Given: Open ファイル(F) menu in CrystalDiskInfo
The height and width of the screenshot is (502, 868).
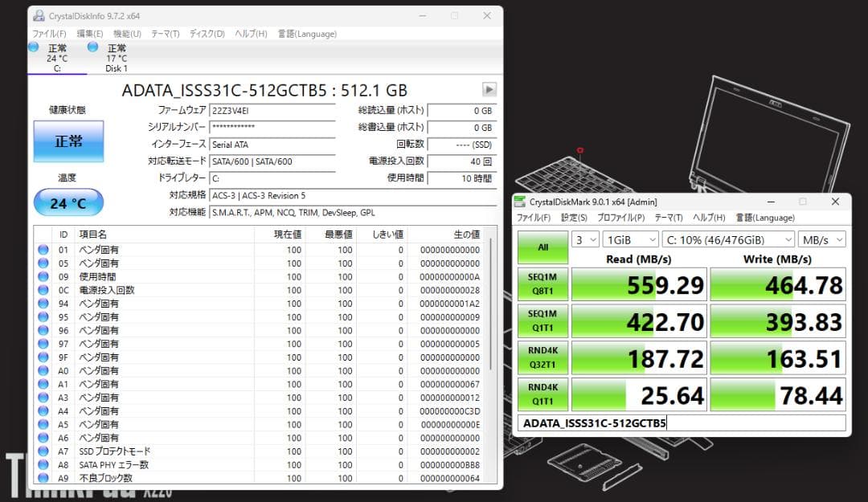Looking at the screenshot, I should coord(49,34).
